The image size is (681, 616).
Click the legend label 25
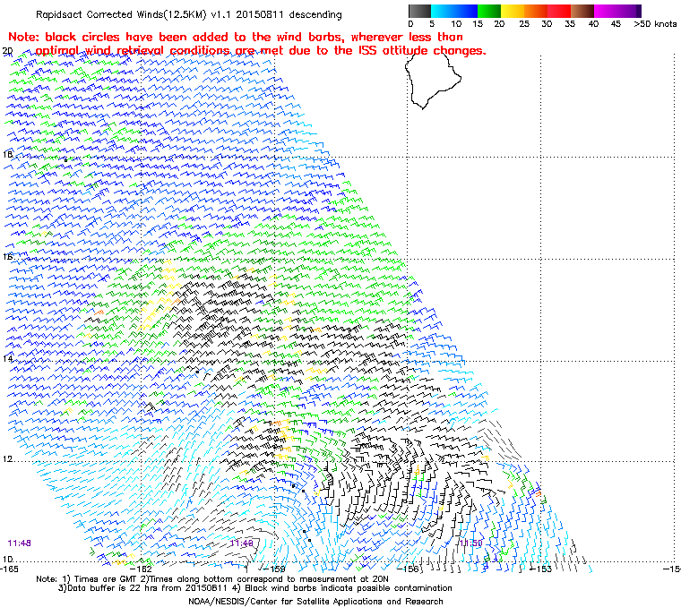tap(524, 24)
